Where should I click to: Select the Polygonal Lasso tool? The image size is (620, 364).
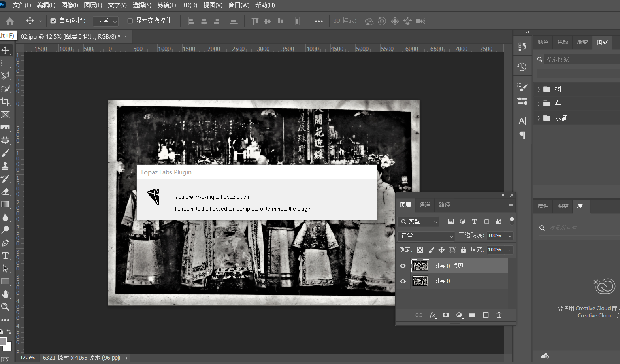(6, 76)
